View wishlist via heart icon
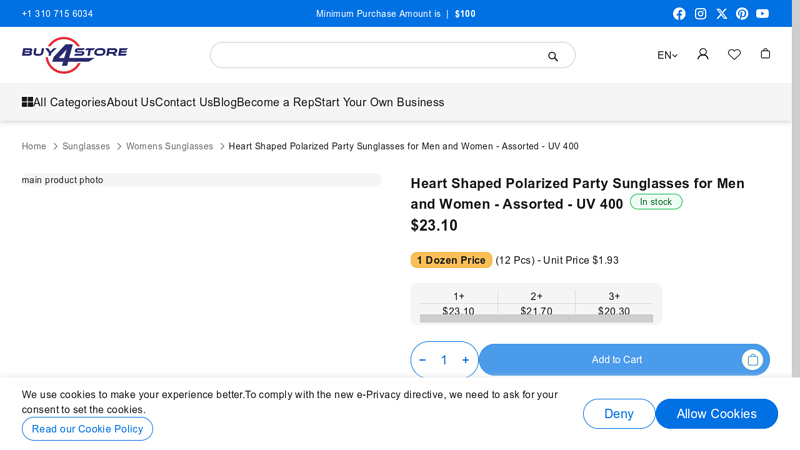 click(x=734, y=54)
